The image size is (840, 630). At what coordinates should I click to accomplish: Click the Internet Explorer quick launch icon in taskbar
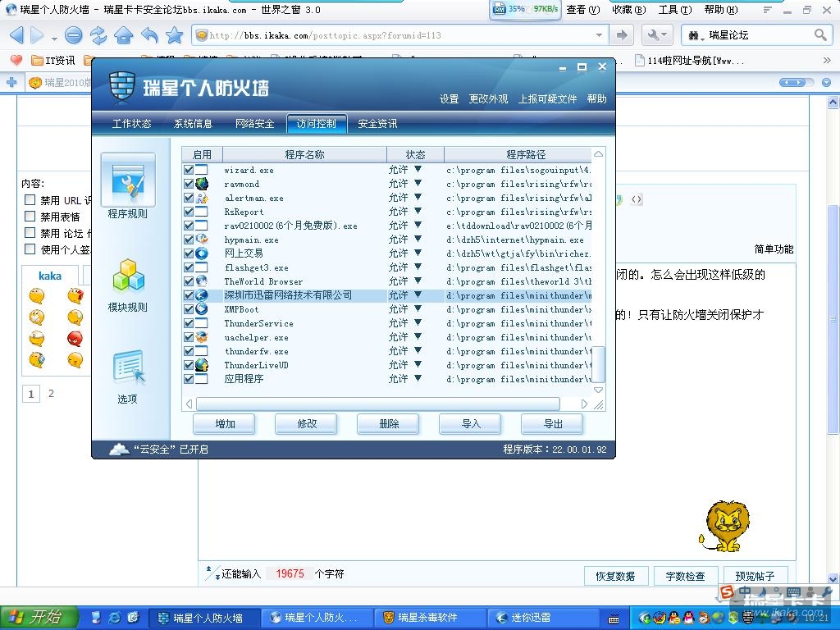(x=114, y=617)
